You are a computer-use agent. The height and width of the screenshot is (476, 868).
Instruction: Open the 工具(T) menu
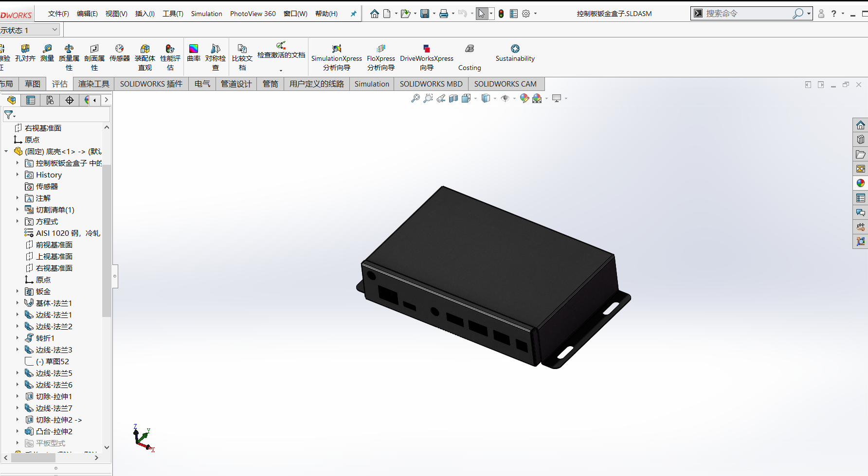173,14
